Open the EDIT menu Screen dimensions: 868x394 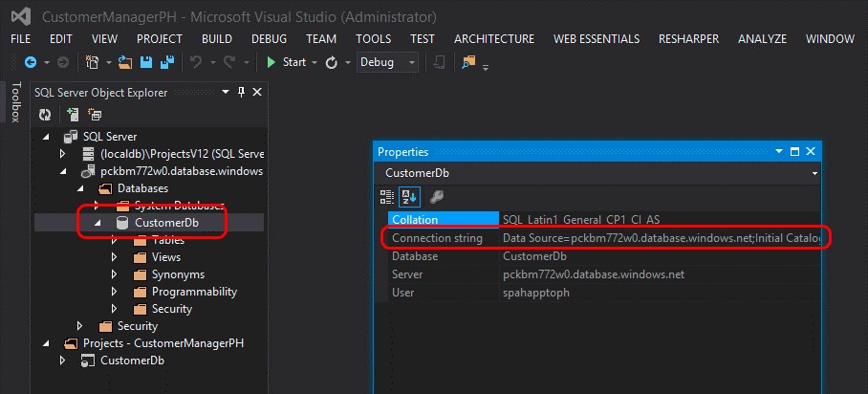click(x=61, y=39)
